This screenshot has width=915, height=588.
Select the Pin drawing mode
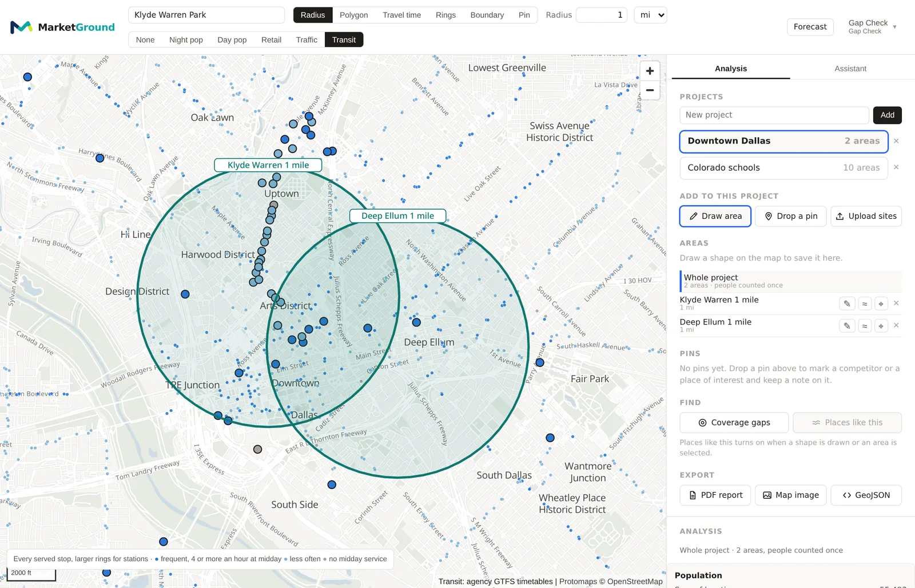pyautogui.click(x=524, y=15)
